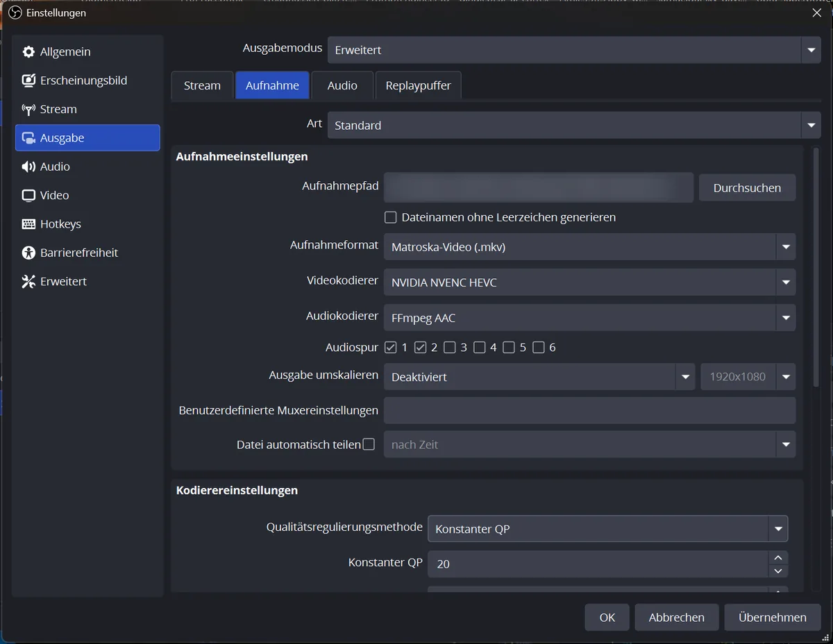Switch to the Stream output tab
Screen dimensions: 833x644
point(202,85)
